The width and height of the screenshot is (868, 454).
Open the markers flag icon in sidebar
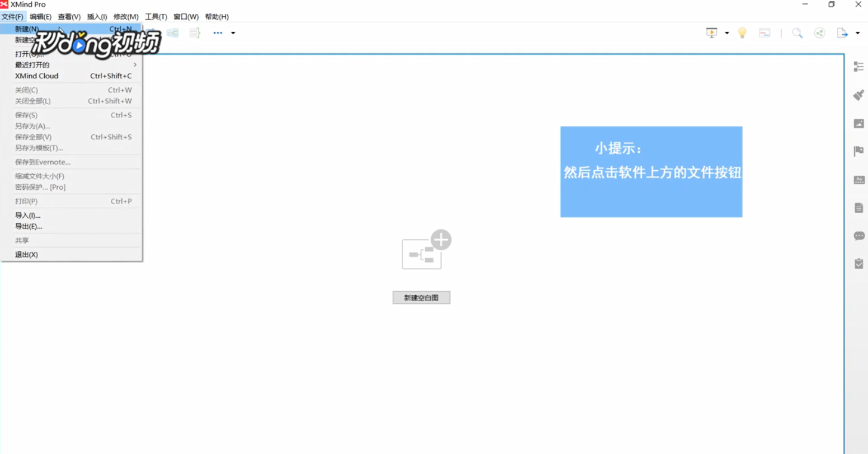(x=858, y=151)
